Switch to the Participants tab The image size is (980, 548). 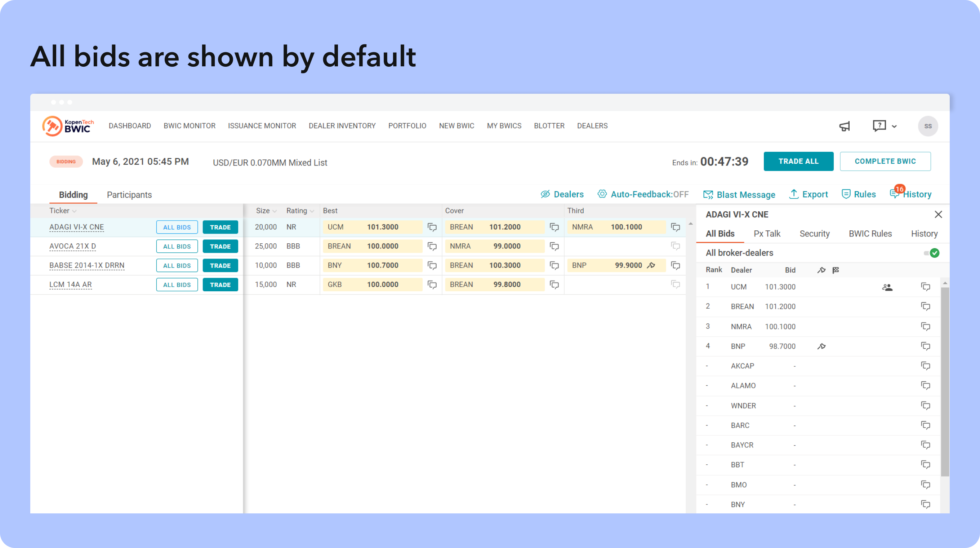129,195
